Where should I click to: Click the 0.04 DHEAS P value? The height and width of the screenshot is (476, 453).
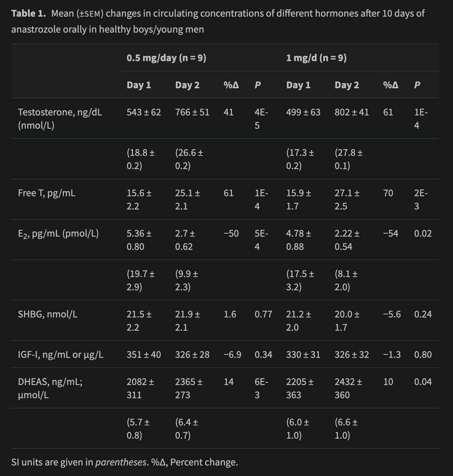tap(423, 382)
